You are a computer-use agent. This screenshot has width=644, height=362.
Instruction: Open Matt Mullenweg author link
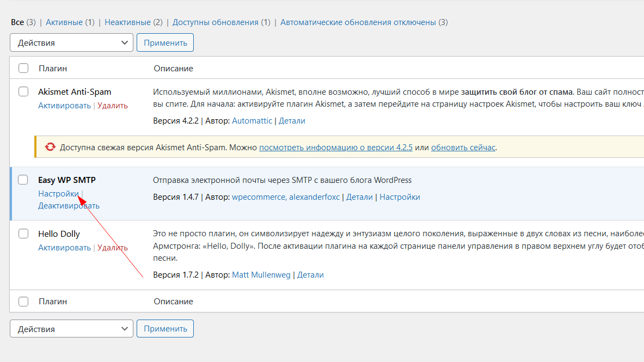261,275
